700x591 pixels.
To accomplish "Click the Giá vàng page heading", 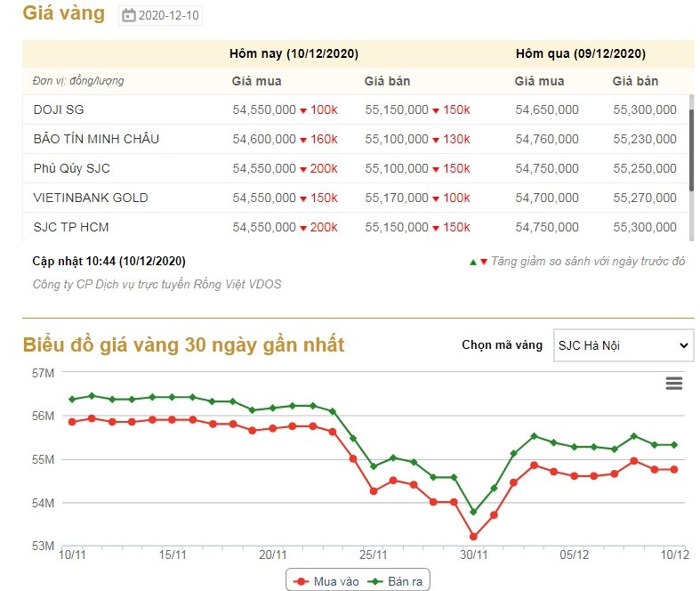I will tap(64, 13).
